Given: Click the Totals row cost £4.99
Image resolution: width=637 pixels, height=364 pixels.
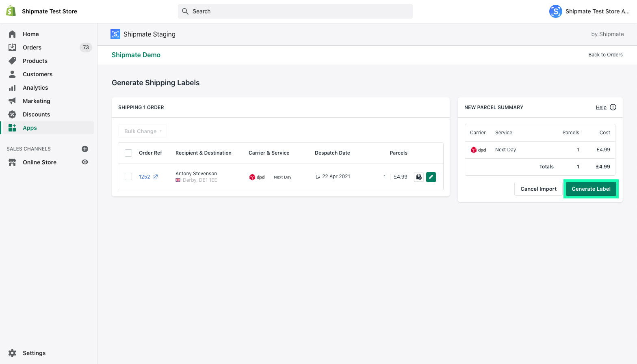Looking at the screenshot, I should click(x=603, y=167).
